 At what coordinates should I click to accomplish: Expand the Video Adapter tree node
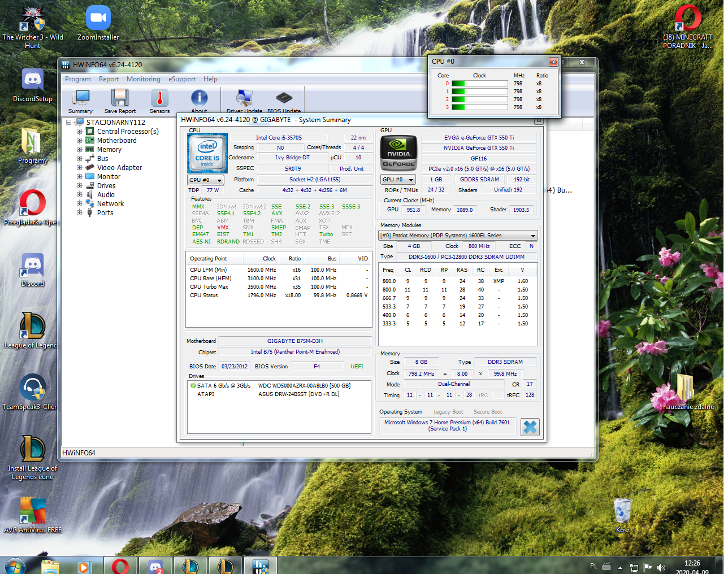pos(80,167)
